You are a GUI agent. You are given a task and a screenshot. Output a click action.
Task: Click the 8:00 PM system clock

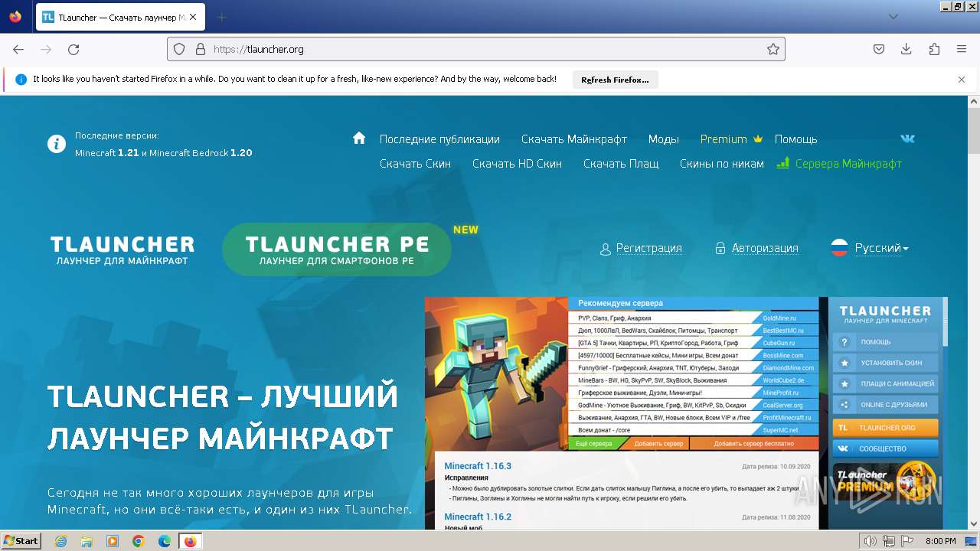coord(941,541)
